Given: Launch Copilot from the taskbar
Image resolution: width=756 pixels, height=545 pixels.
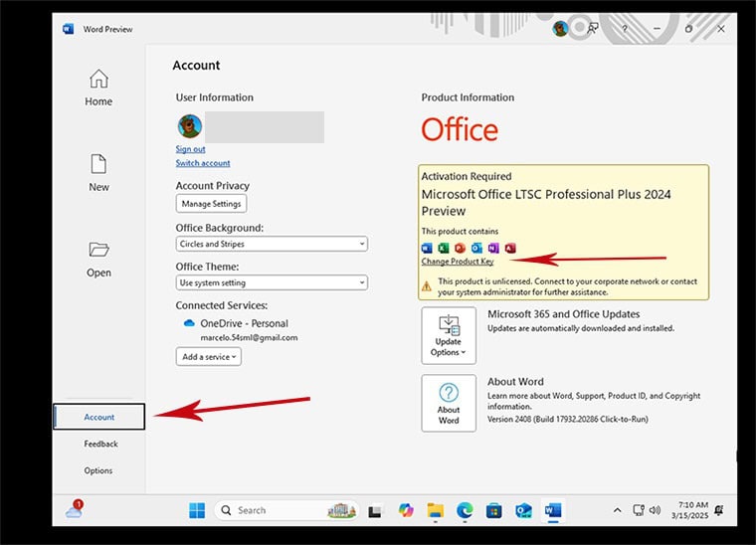Looking at the screenshot, I should [x=405, y=510].
